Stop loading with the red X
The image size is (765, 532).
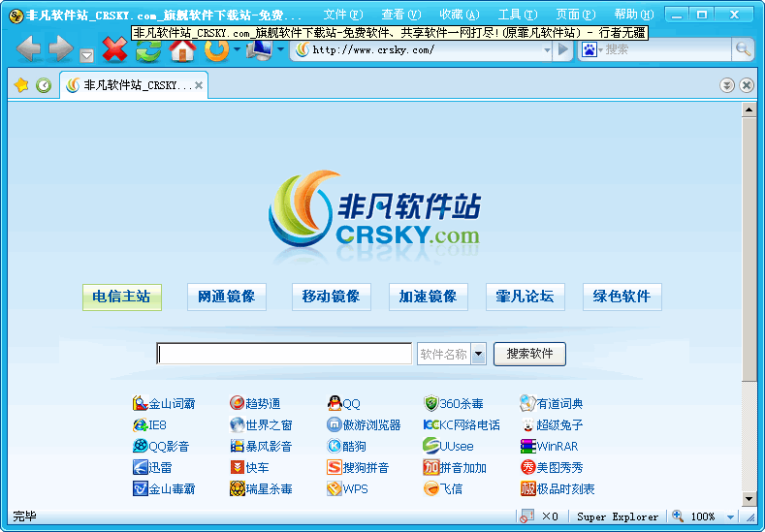tap(114, 49)
